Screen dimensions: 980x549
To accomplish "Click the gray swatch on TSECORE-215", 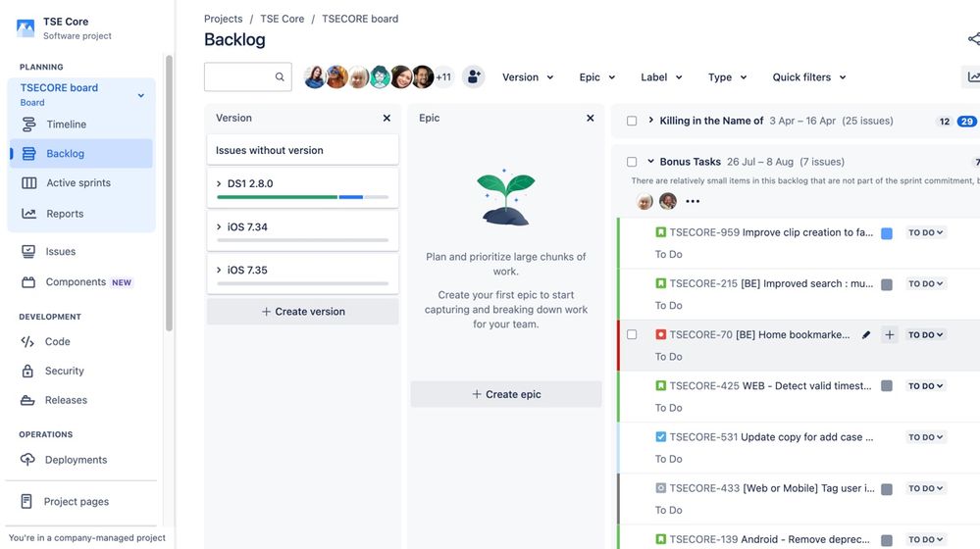I will [x=886, y=285].
